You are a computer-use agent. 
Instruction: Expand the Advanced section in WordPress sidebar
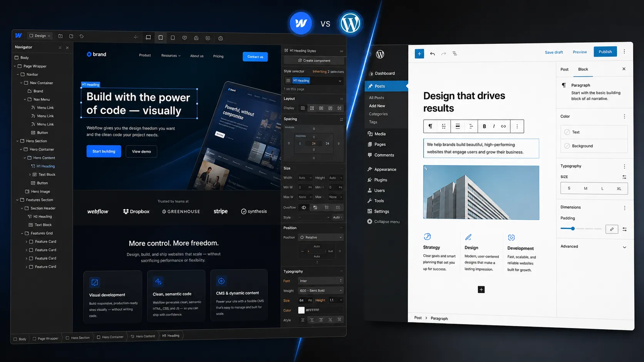[594, 247]
